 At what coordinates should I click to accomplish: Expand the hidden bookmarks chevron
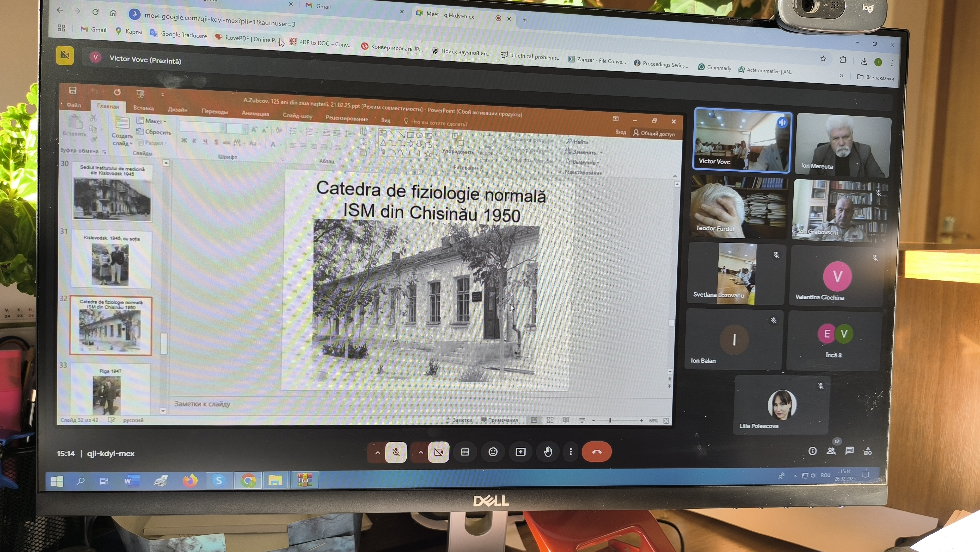[841, 75]
